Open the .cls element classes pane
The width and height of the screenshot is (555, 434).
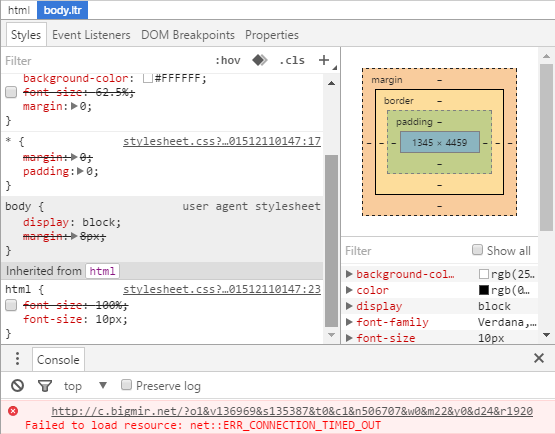tap(292, 61)
